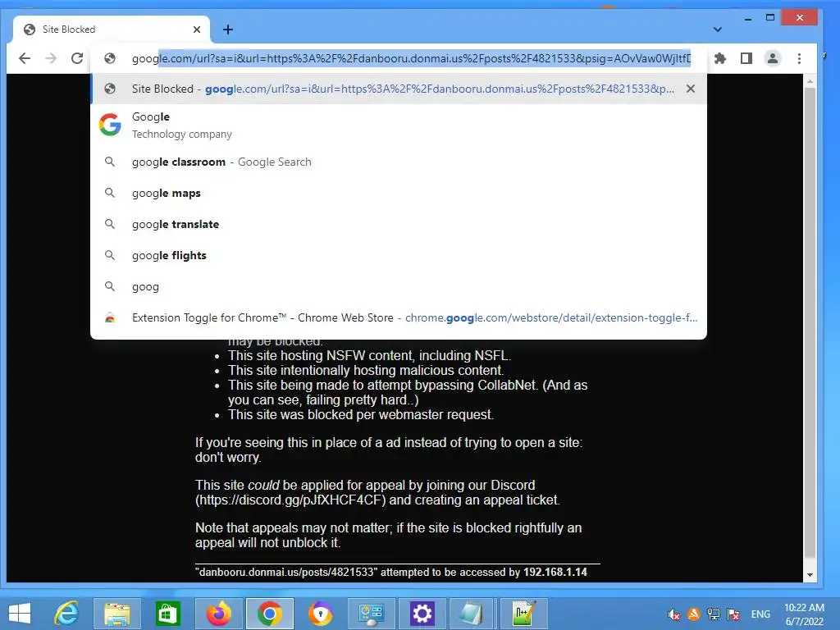Viewport: 840px width, 630px height.
Task: Open the purple gear settings taskbar app
Action: [x=422, y=614]
